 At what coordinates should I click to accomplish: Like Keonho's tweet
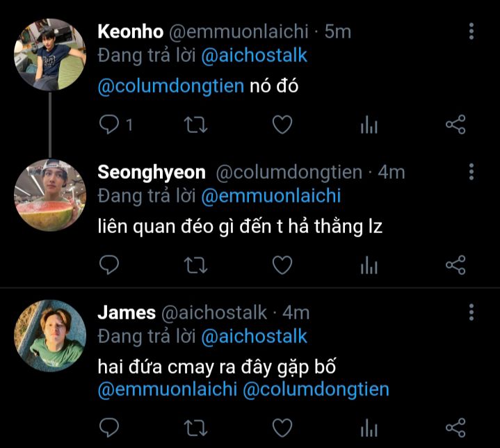click(281, 125)
